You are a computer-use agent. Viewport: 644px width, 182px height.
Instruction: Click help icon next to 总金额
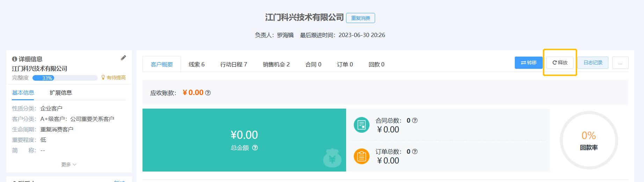255,148
